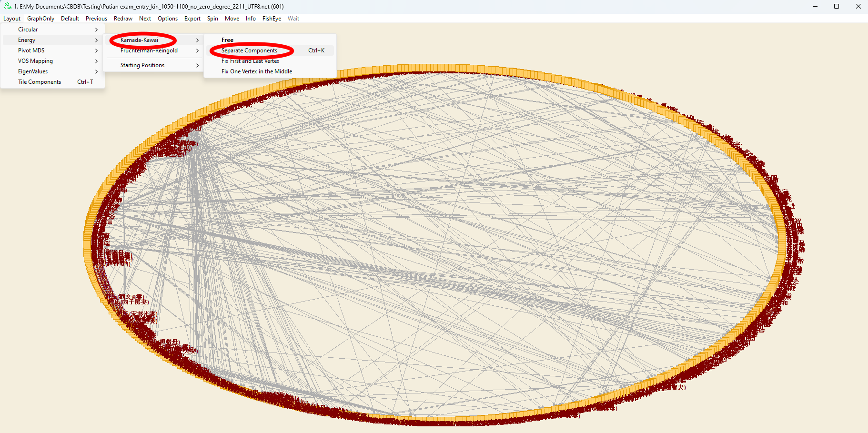868x433 pixels.
Task: Open the Layout menu
Action: (x=12, y=19)
